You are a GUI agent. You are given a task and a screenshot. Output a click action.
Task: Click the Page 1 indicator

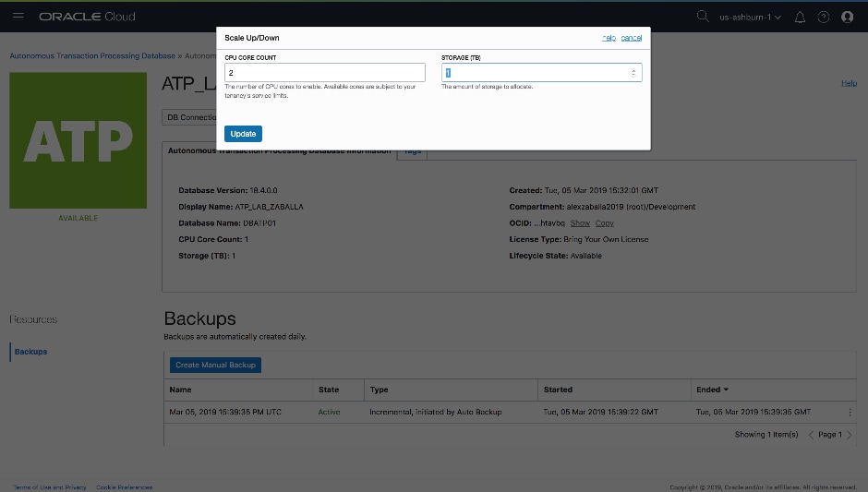coord(830,435)
